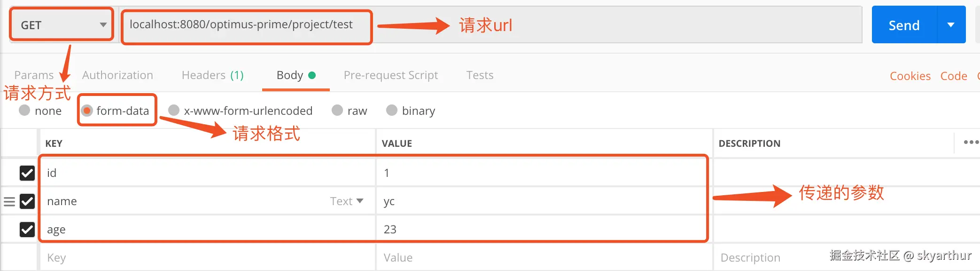Click the request URL input field
The image size is (980, 271).
(x=564, y=25)
